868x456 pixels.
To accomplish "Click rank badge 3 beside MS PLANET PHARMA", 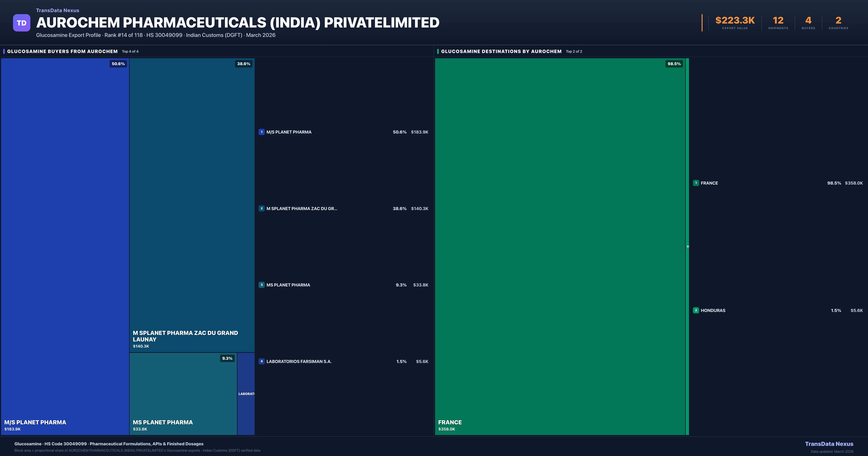I will (261, 285).
